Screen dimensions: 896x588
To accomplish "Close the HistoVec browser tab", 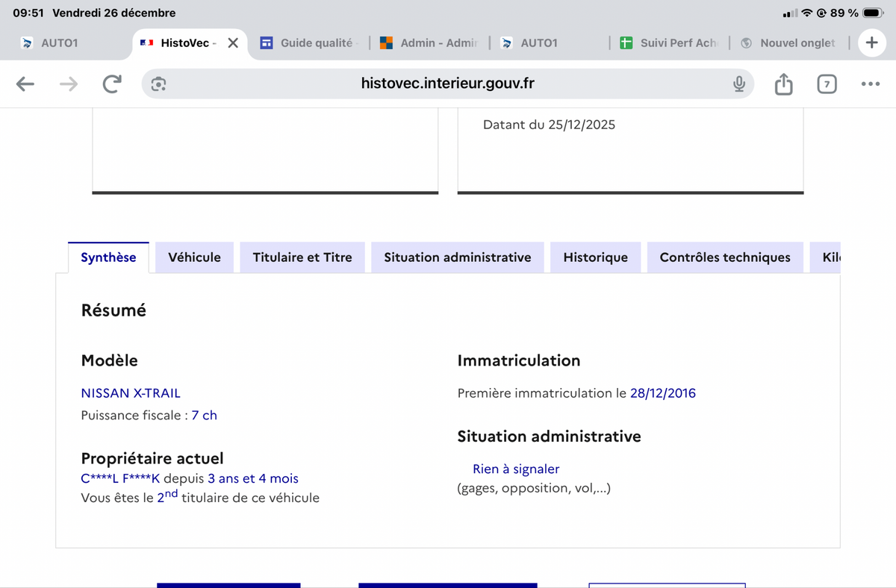I will click(233, 43).
